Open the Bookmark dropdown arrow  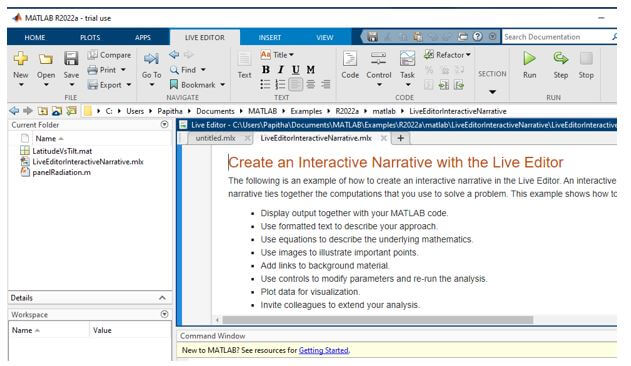tap(223, 85)
